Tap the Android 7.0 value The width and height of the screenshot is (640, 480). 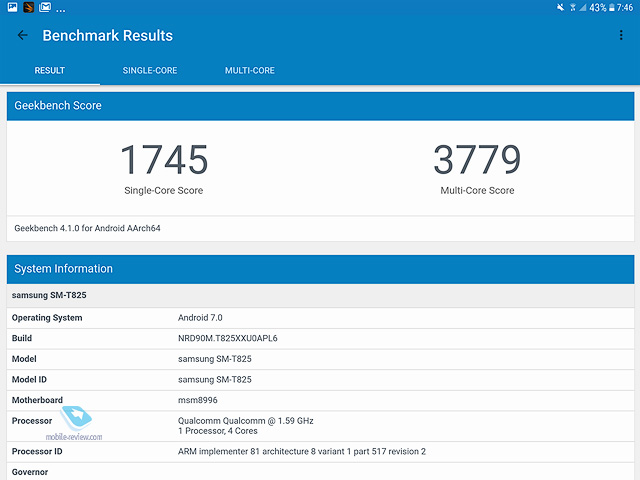coord(200,318)
